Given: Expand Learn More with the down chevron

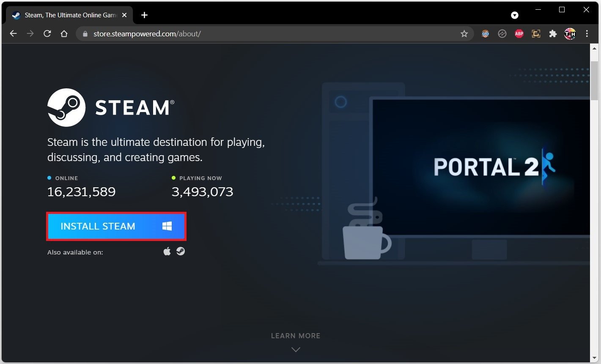Looking at the screenshot, I should click(x=296, y=350).
